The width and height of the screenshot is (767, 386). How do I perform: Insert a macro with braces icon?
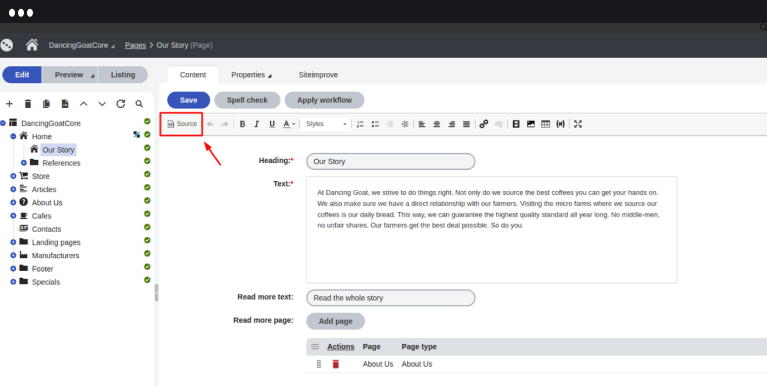[x=561, y=124]
